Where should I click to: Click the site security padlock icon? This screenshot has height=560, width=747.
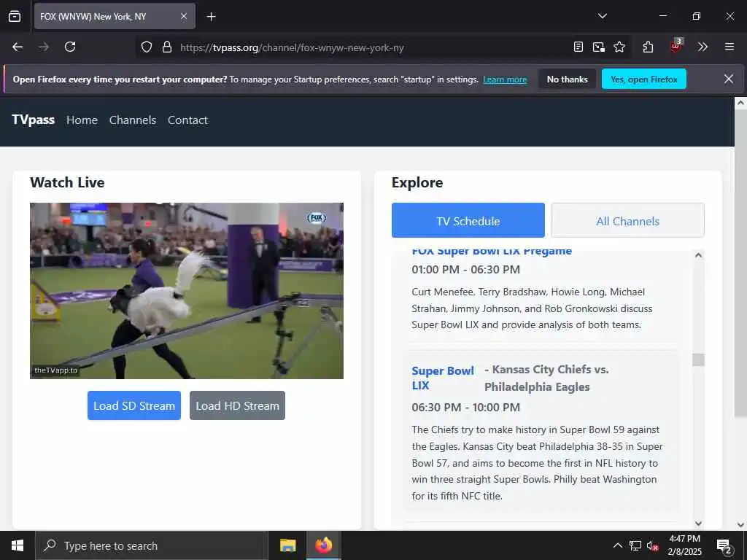(167, 47)
